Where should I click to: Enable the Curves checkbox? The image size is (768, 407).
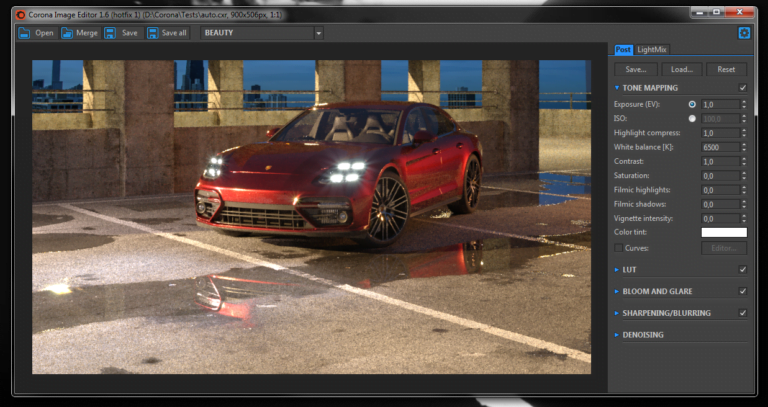tap(618, 247)
